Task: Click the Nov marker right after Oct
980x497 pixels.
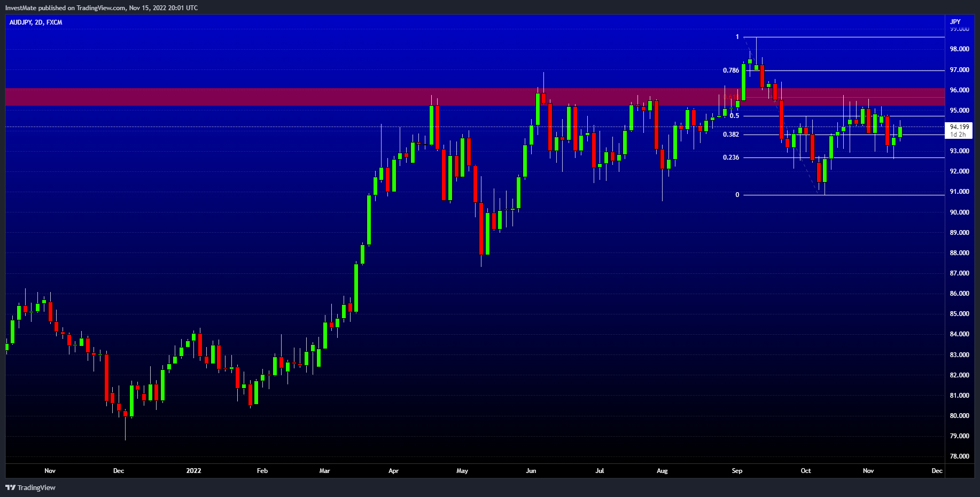Action: point(868,471)
